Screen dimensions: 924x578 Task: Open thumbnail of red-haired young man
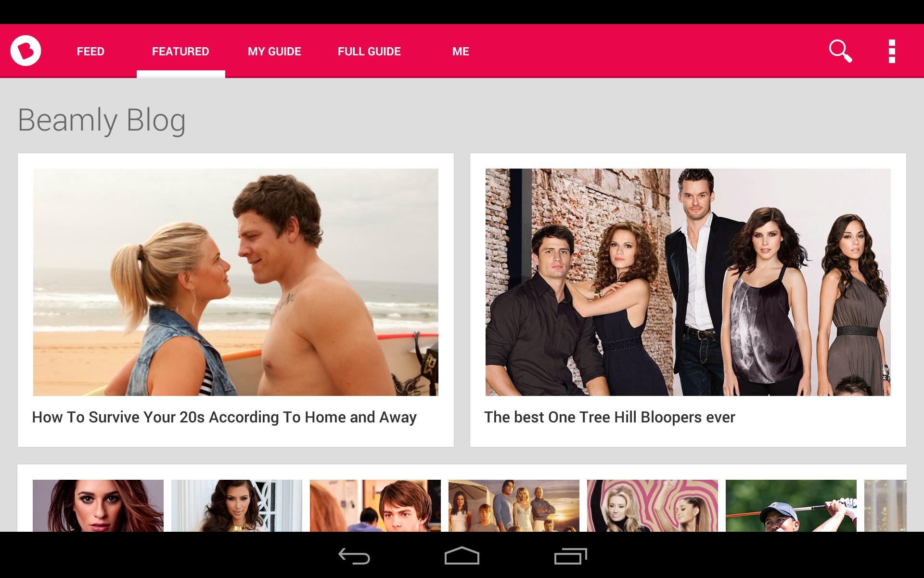click(x=375, y=506)
